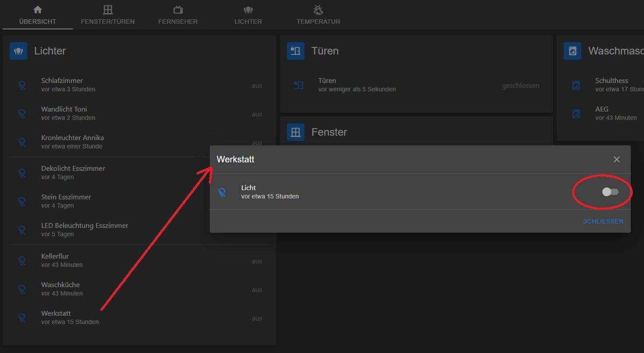The image size is (644, 353).
Task: Open the Temperatur tab
Action: tap(318, 15)
